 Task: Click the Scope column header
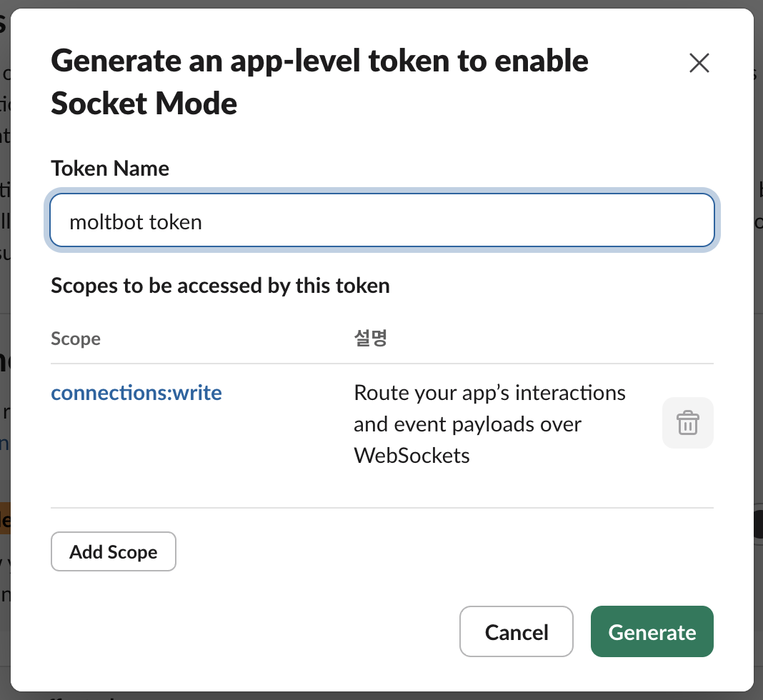[x=76, y=339]
